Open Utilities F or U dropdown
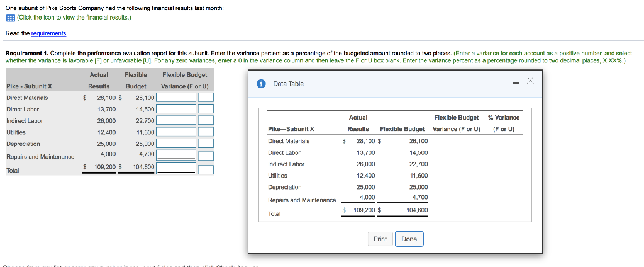 (206, 132)
